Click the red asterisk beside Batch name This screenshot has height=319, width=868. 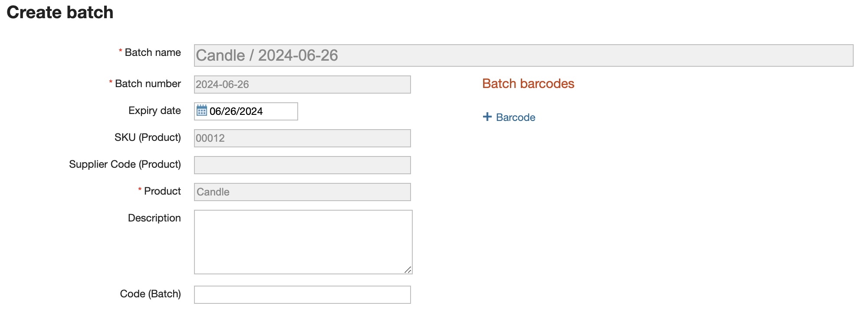click(120, 52)
